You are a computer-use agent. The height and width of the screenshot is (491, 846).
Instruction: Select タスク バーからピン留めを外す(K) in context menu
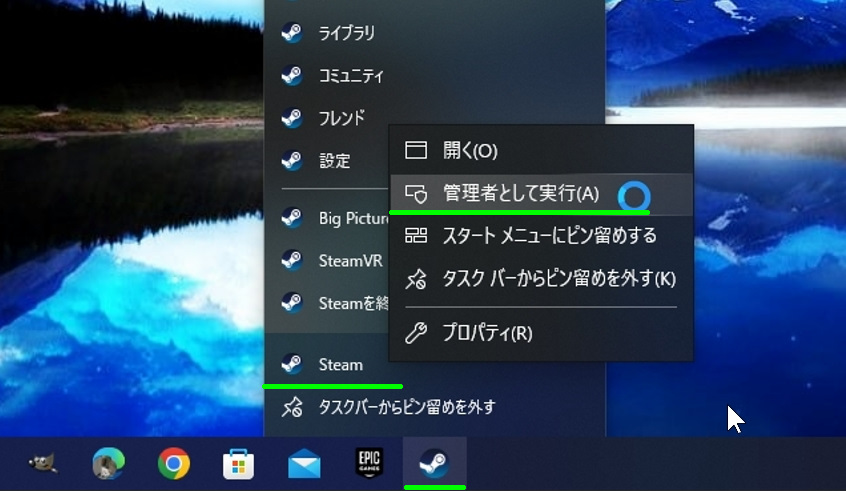pyautogui.click(x=559, y=278)
